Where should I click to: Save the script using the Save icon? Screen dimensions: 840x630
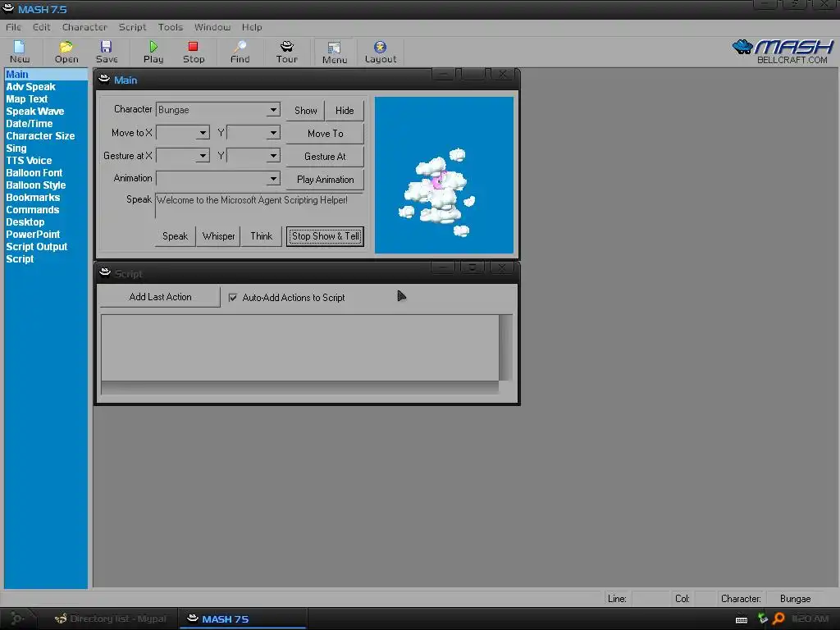(x=107, y=52)
